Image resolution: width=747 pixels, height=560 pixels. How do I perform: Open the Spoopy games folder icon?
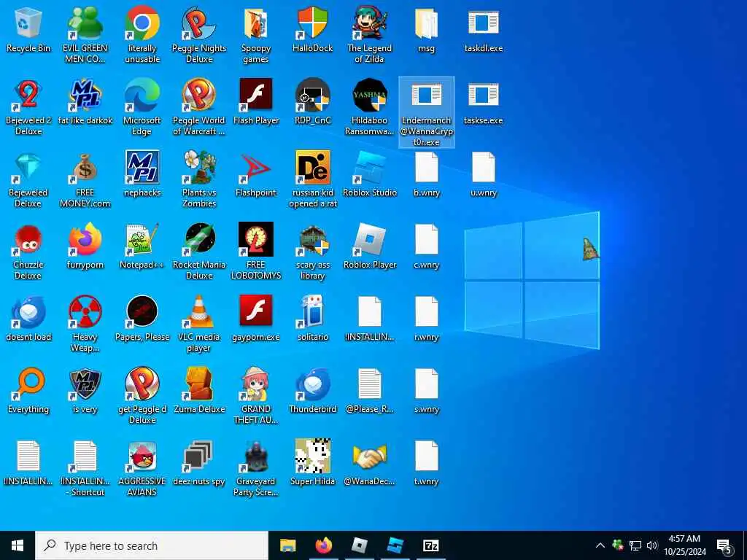(x=256, y=23)
